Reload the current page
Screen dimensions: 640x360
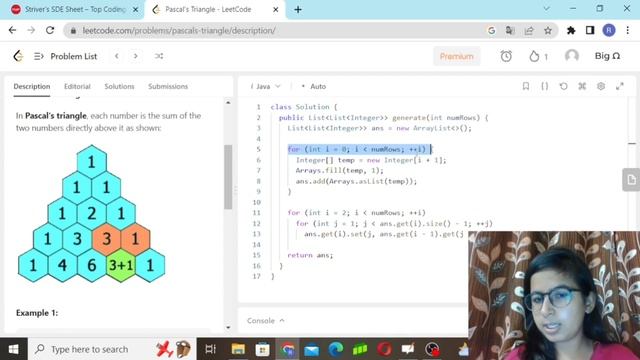pos(50,31)
